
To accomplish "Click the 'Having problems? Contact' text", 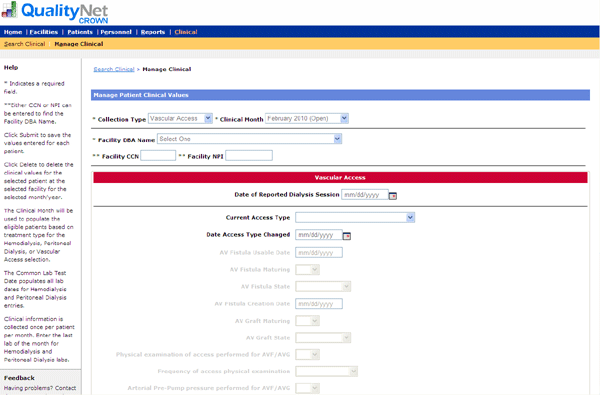I will (x=40, y=388).
